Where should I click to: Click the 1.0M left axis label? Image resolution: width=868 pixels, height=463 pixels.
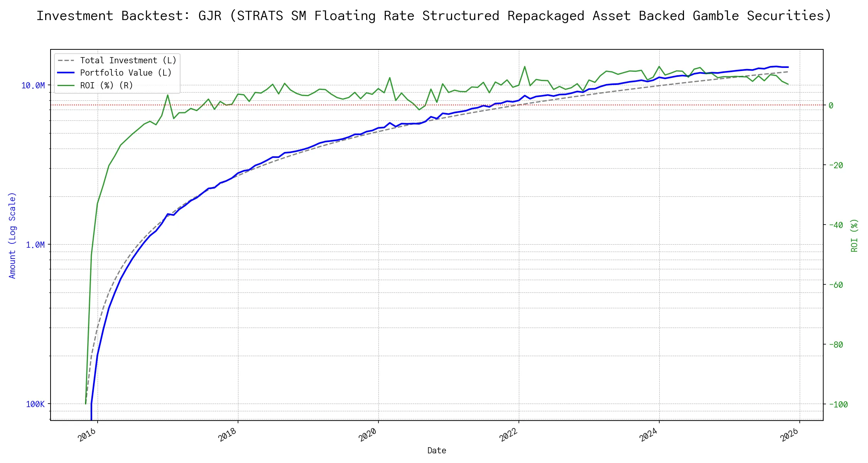[x=35, y=245]
